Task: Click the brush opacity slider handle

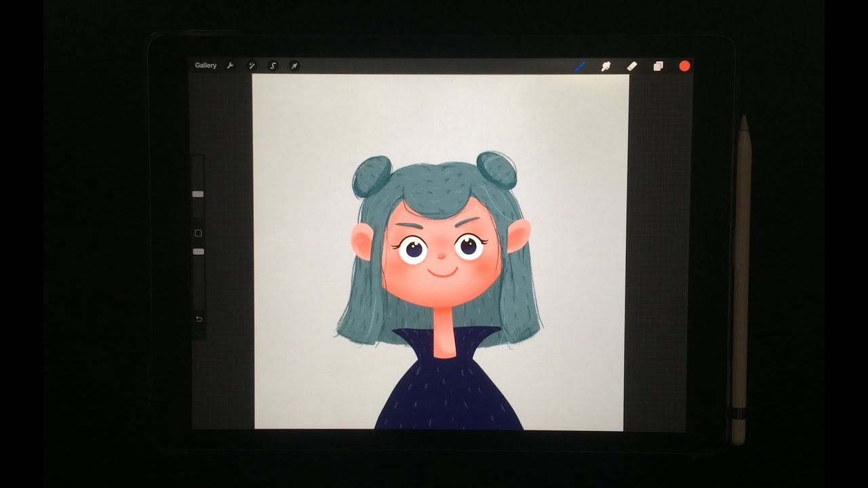Action: tap(198, 251)
